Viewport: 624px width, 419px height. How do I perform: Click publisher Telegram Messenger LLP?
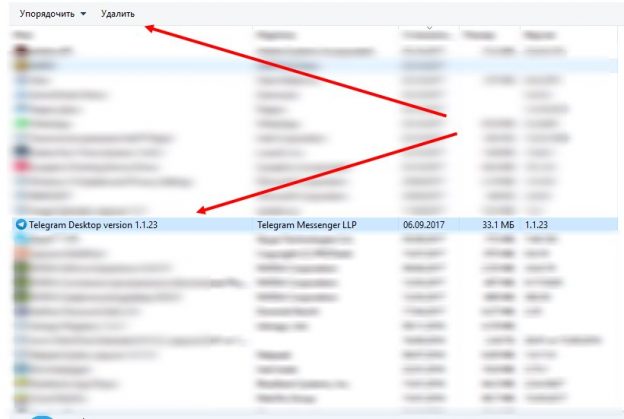(307, 225)
